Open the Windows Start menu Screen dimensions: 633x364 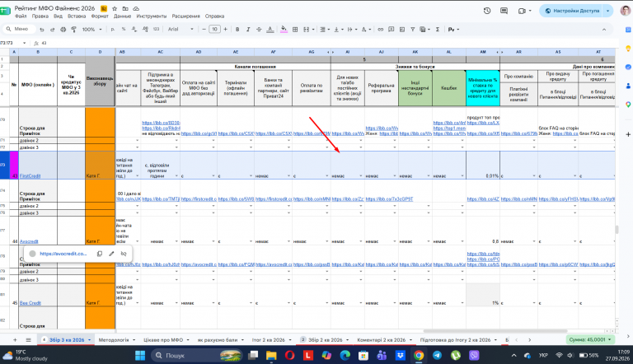coord(140,356)
